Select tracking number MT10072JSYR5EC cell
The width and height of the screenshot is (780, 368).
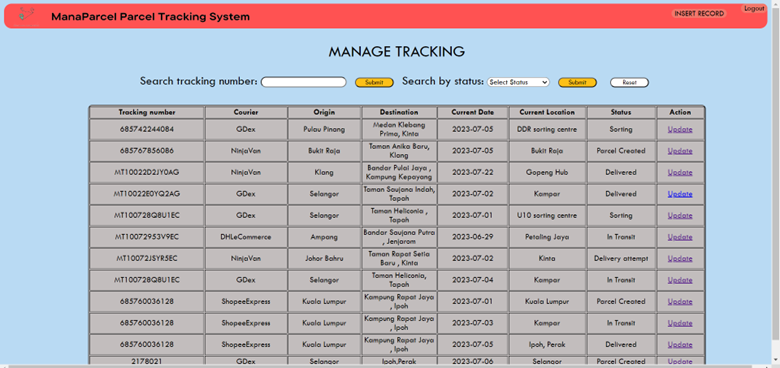(x=147, y=259)
